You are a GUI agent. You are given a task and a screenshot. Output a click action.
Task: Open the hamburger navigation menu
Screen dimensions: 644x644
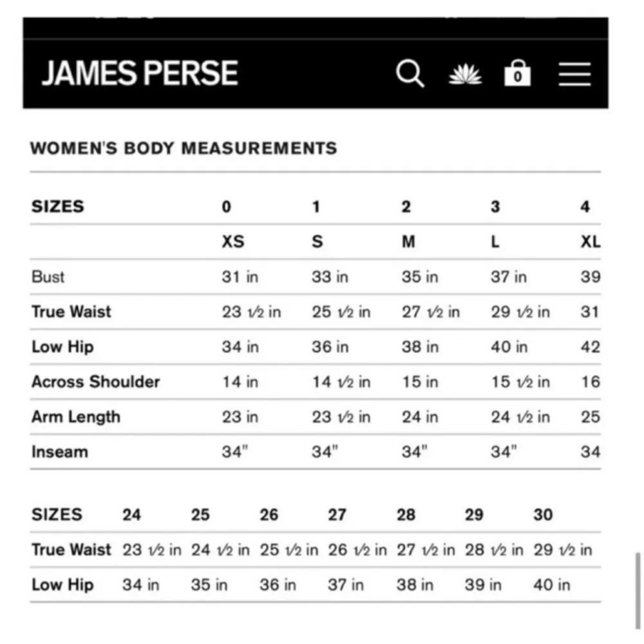[574, 74]
